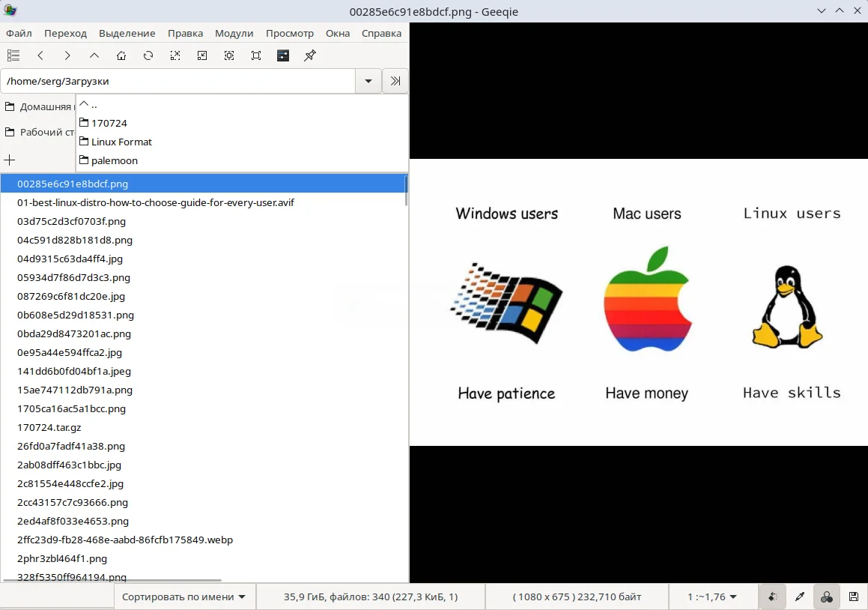
Task: Select file 0bda29d8473201ac.png
Action: pyautogui.click(x=203, y=333)
